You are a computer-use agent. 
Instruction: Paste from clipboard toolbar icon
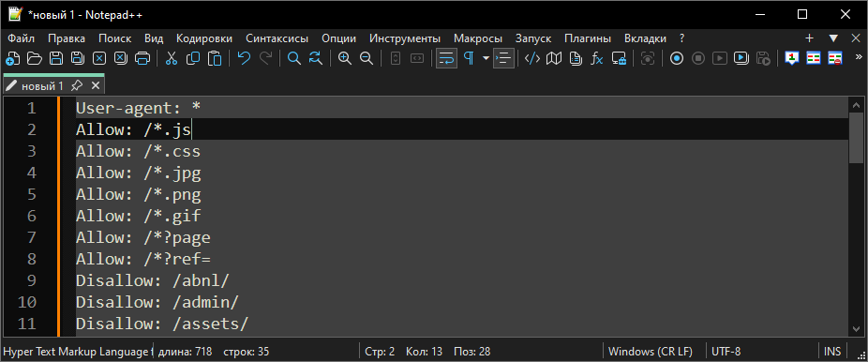click(215, 58)
